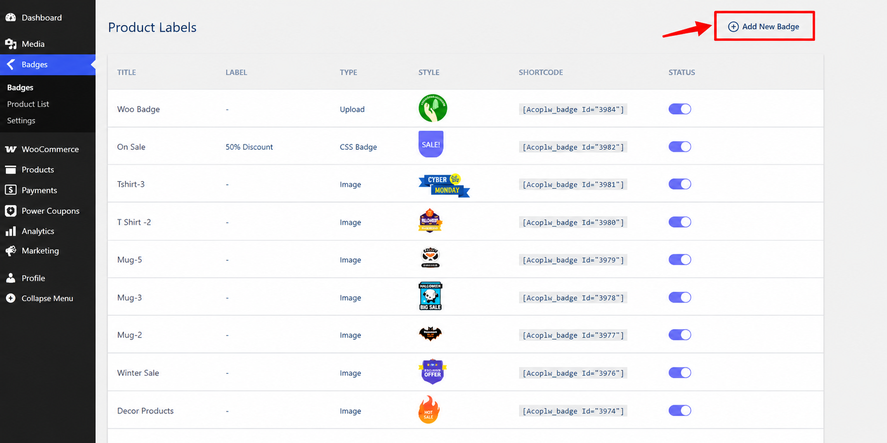
Task: Click Add New Badge button
Action: tap(764, 27)
